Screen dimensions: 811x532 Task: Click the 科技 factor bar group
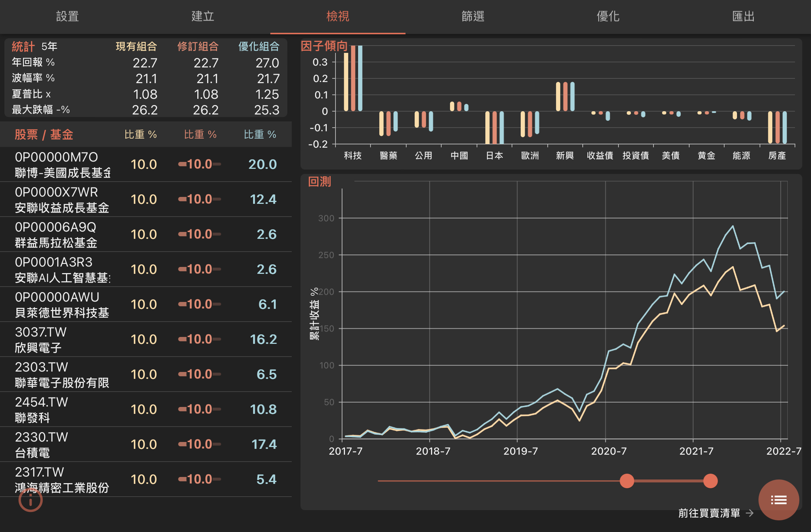click(353, 78)
